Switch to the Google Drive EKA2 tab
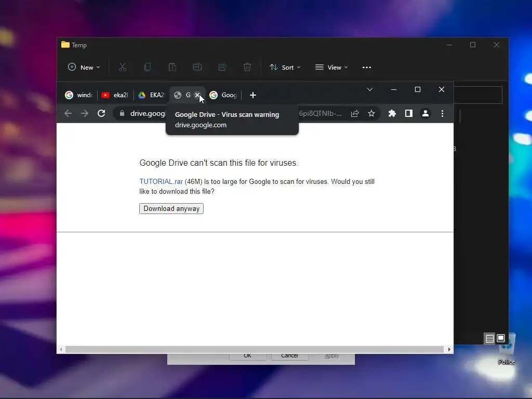Viewport: 532px width, 399px height. coord(152,96)
